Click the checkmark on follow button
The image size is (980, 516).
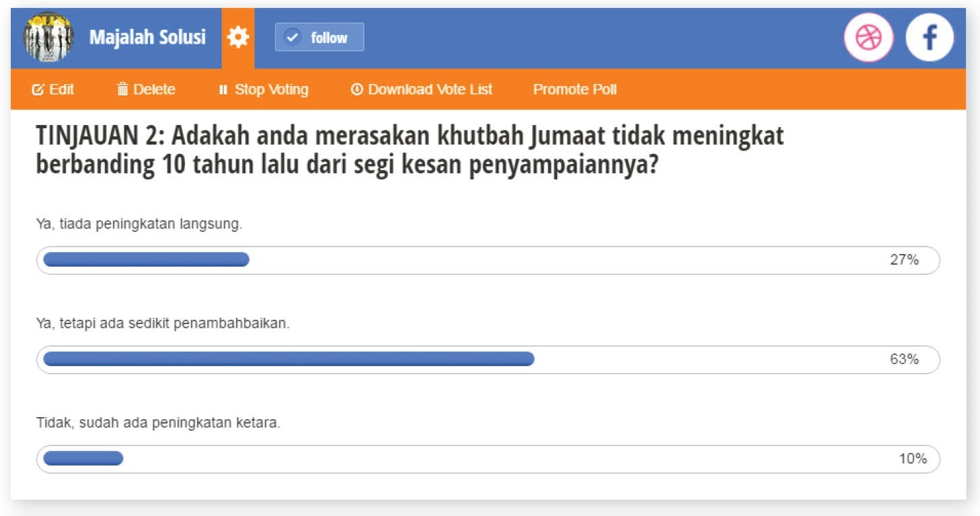[292, 38]
